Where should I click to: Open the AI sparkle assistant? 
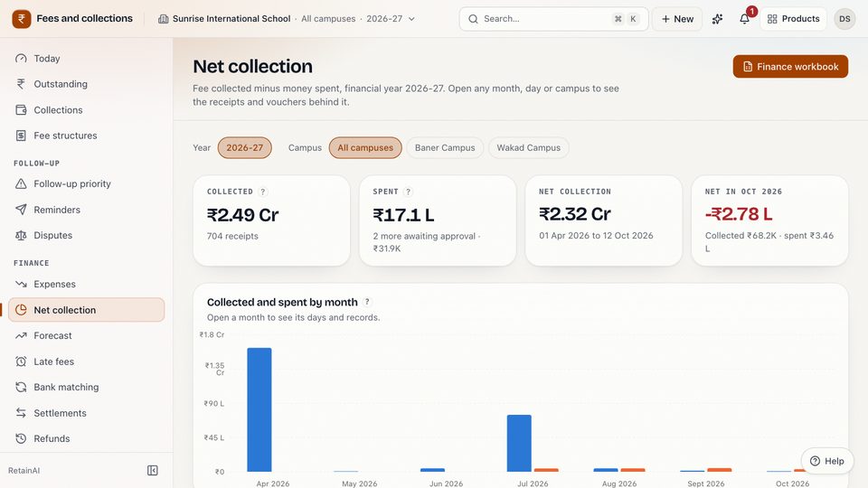tap(717, 19)
